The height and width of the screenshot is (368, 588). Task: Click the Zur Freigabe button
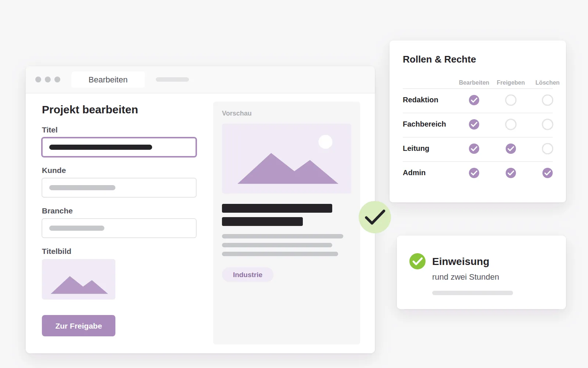click(79, 326)
